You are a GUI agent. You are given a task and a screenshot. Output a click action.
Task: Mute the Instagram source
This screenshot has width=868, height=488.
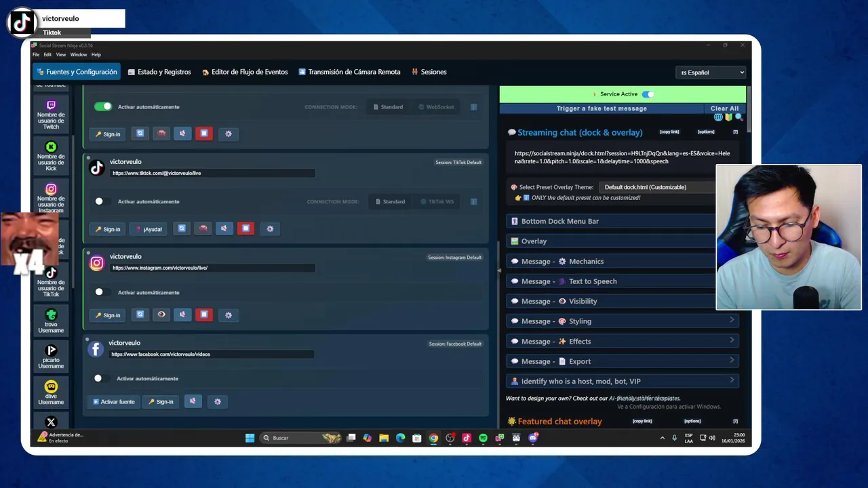tap(182, 314)
